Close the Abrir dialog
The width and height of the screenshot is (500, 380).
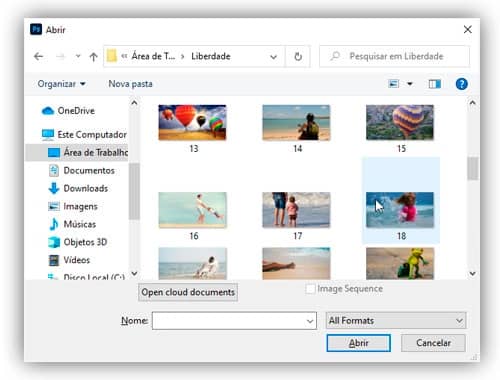click(x=467, y=30)
